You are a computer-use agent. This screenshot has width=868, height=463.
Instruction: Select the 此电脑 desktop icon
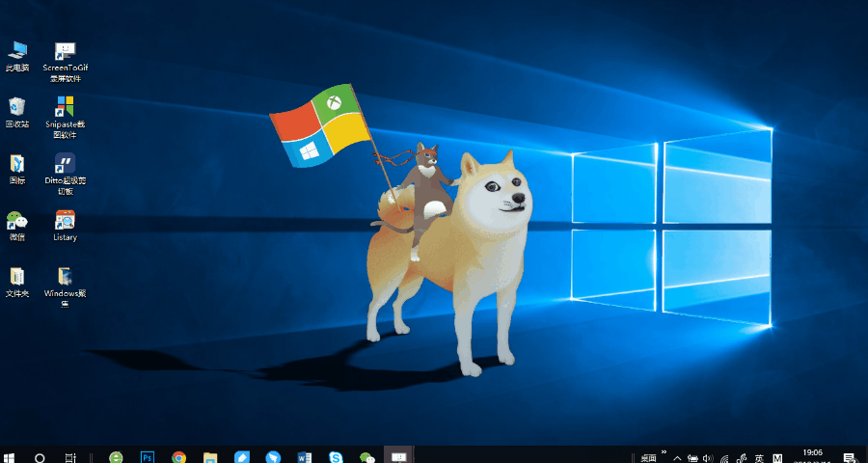17,57
